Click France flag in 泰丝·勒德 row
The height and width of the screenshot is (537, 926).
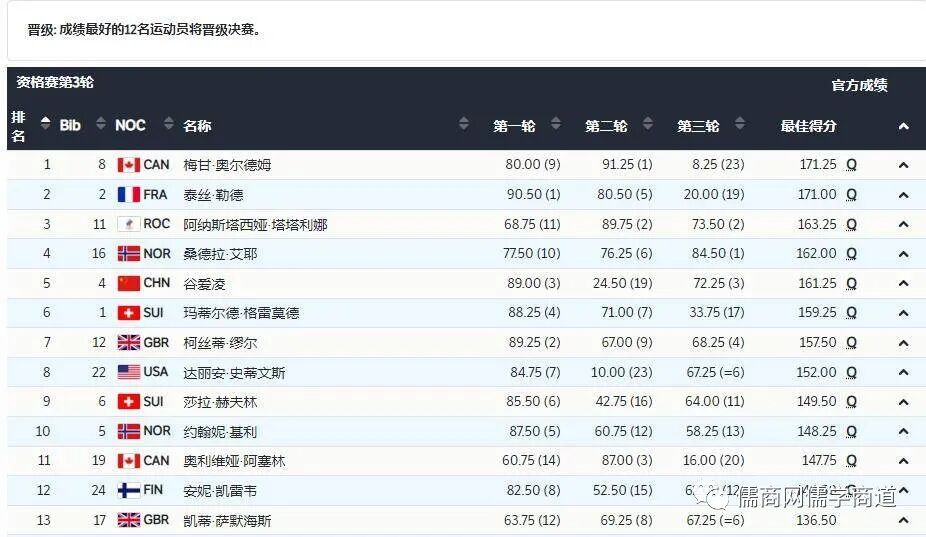pos(129,194)
